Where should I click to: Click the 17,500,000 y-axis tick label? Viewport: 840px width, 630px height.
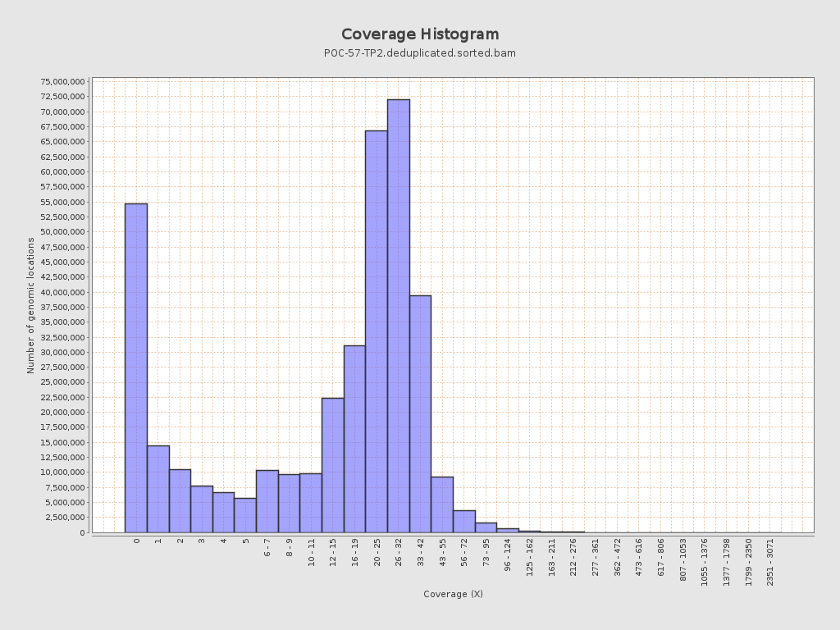pyautogui.click(x=62, y=427)
